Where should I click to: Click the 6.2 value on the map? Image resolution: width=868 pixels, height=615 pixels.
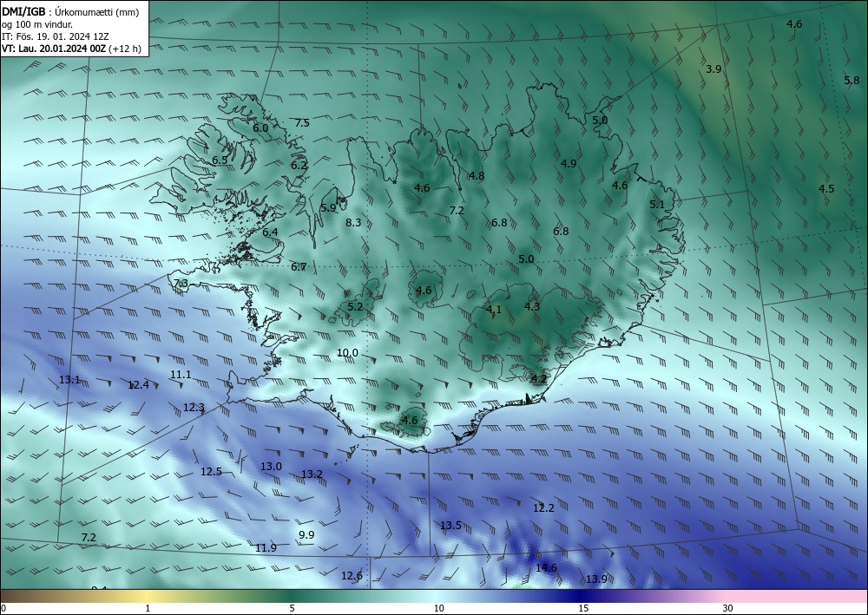click(299, 165)
